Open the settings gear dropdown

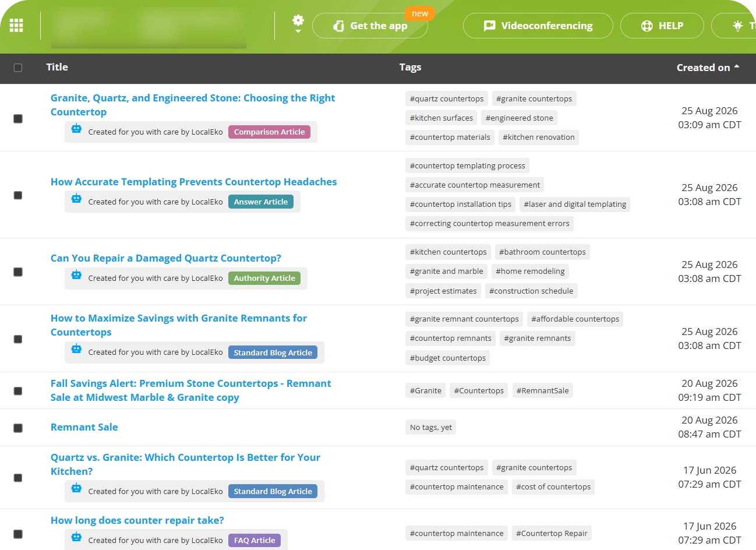(x=298, y=23)
